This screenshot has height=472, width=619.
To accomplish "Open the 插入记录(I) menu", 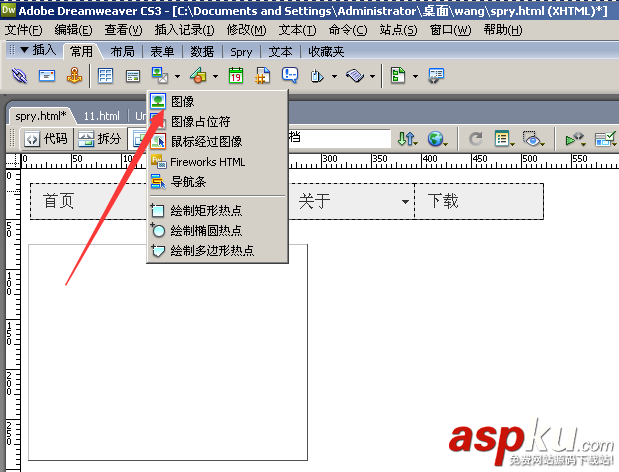I will pos(184,30).
